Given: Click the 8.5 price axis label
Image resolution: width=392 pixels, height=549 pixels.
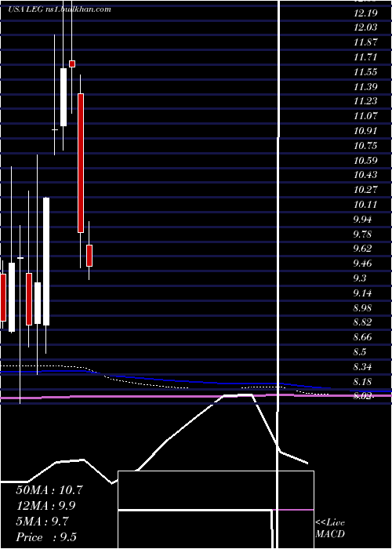Looking at the screenshot, I should [360, 352].
